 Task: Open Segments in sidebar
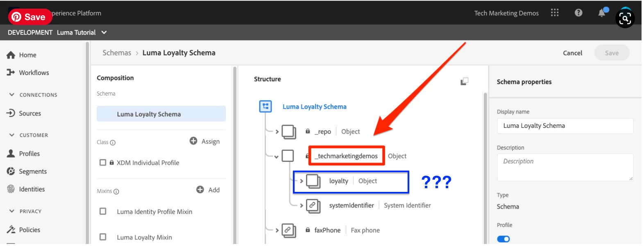[x=33, y=171]
